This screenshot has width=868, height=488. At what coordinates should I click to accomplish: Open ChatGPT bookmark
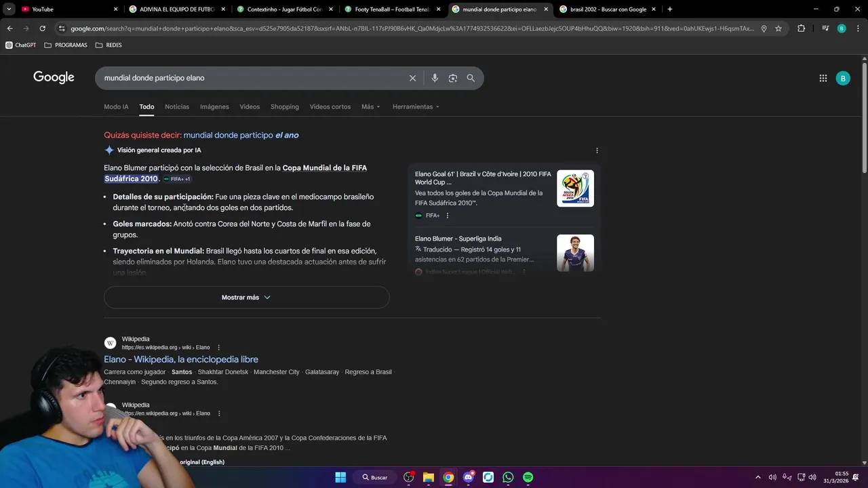click(x=21, y=45)
